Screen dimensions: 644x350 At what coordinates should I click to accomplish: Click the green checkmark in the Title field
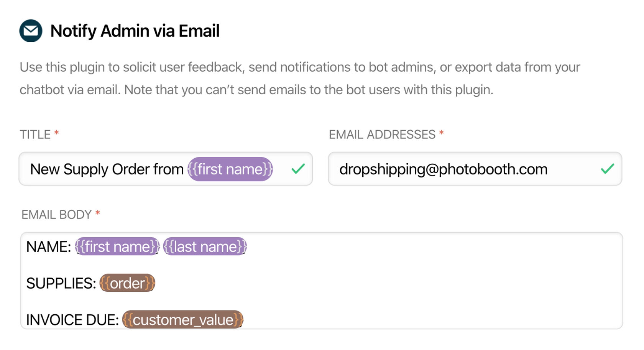[x=298, y=169]
